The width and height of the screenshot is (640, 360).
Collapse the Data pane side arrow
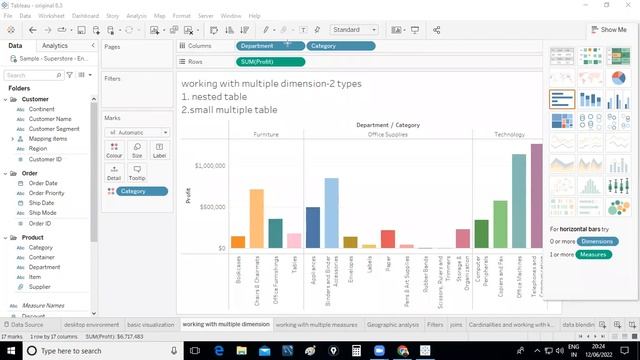pos(93,45)
